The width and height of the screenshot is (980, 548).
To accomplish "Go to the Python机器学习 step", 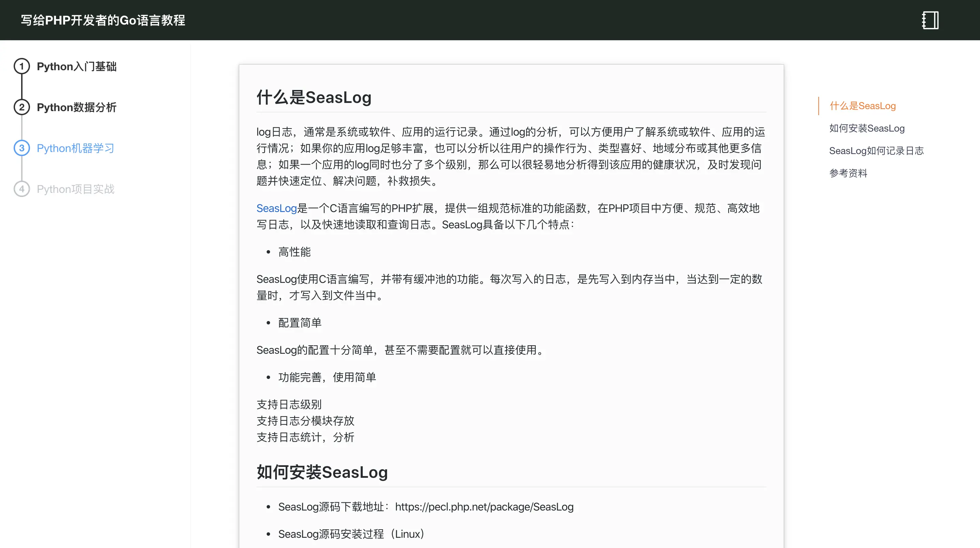I will 75,148.
